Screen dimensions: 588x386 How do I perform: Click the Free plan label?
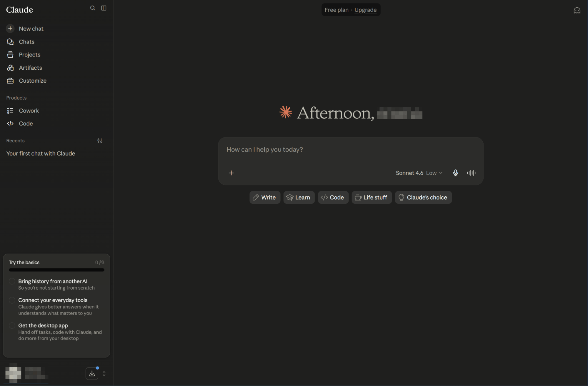pyautogui.click(x=337, y=10)
